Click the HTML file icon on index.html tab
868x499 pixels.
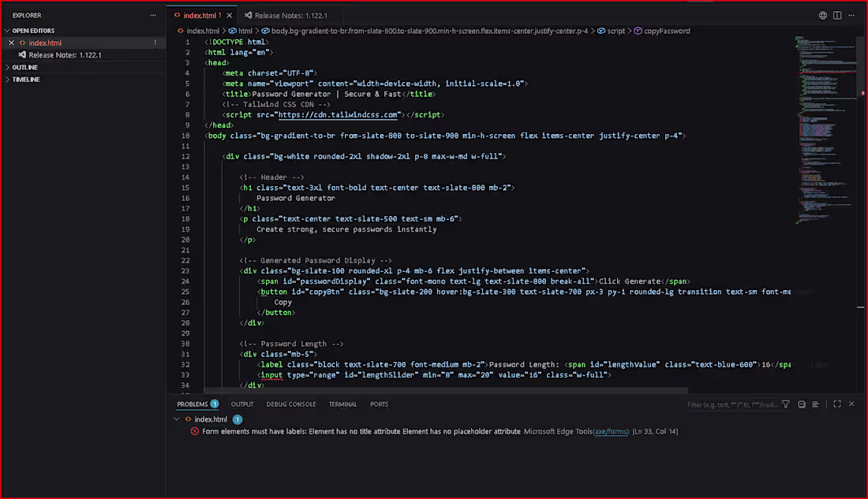[177, 16]
